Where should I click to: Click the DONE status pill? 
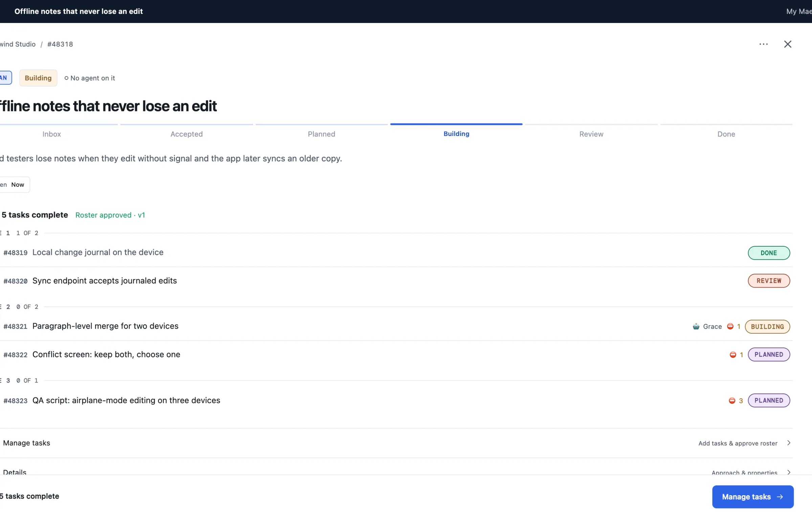click(769, 253)
